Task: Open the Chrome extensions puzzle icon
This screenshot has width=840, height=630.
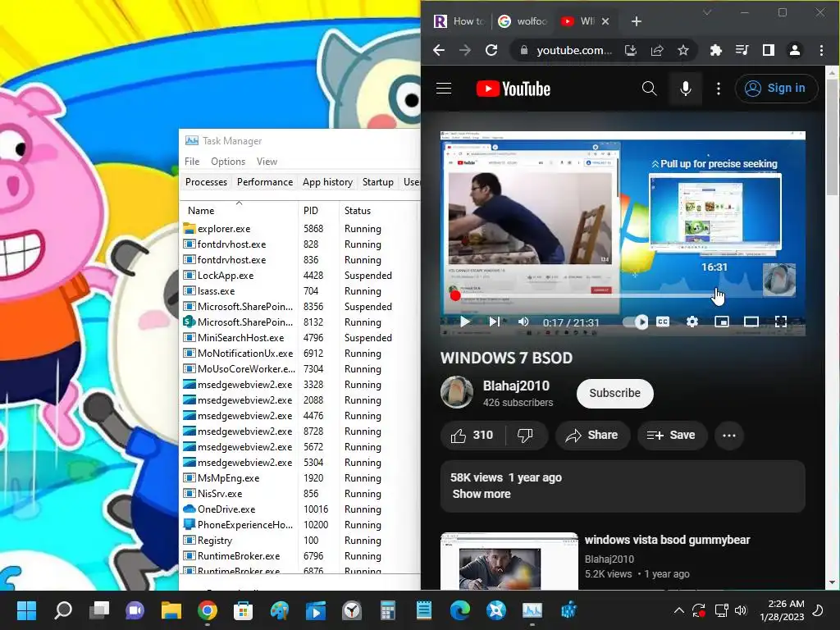Action: point(715,50)
